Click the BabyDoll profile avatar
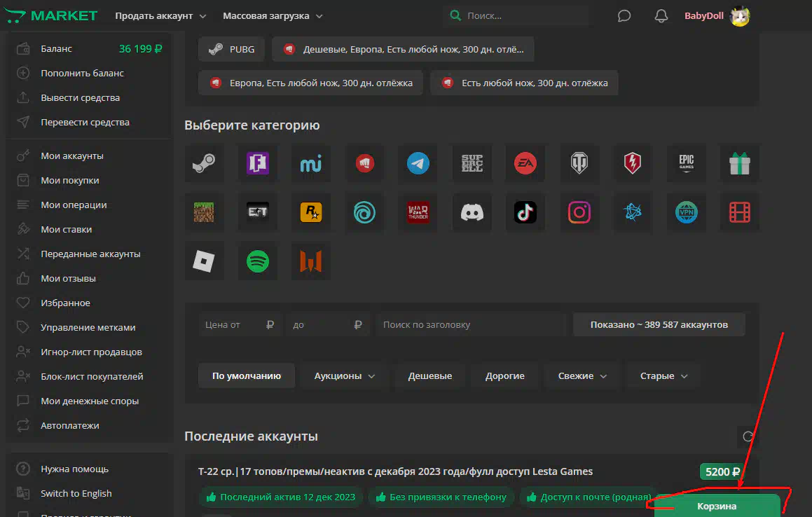 [x=740, y=16]
